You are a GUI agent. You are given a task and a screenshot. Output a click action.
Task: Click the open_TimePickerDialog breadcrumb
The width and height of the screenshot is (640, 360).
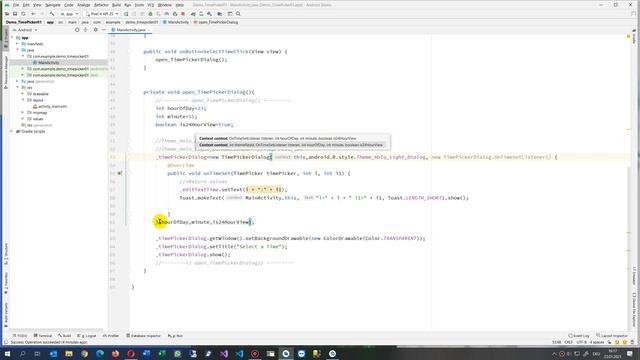[216, 22]
